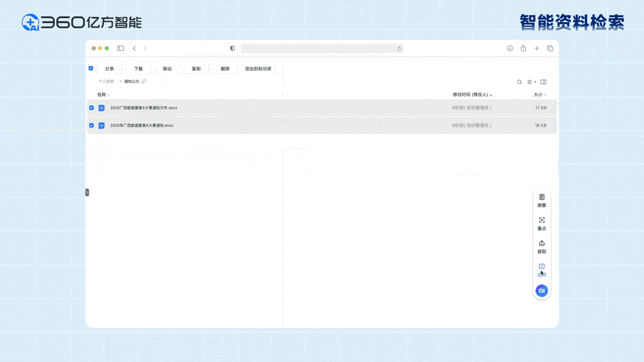
Task: Expand the collapsed left side panel arrow
Action: pos(87,193)
